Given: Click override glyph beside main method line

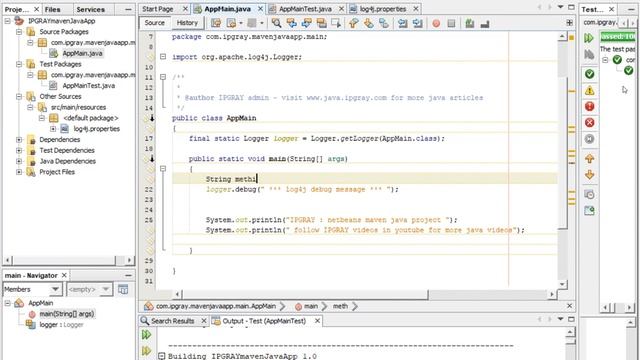Looking at the screenshot, I should [x=151, y=158].
